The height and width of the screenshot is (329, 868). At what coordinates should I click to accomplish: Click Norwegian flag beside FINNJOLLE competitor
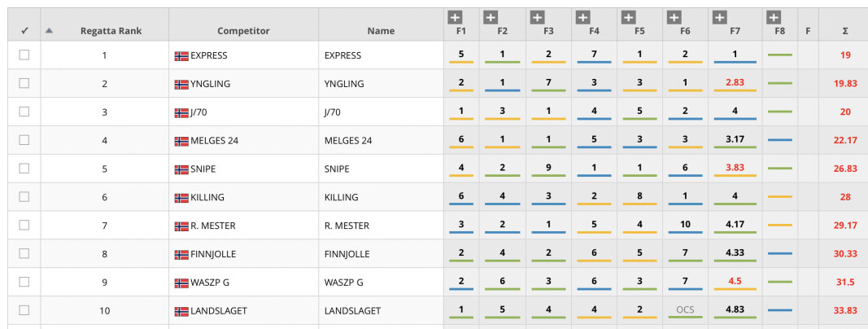point(181,254)
